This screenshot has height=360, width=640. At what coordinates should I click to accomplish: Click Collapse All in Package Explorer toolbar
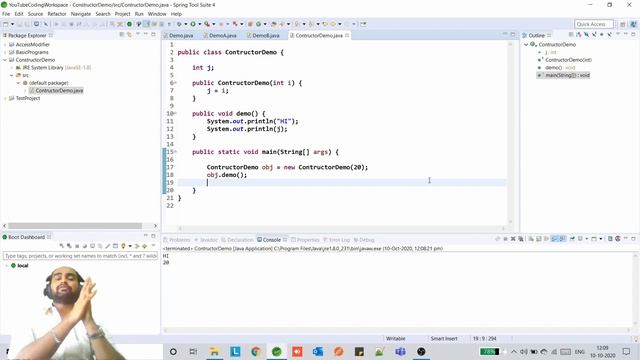(122, 35)
